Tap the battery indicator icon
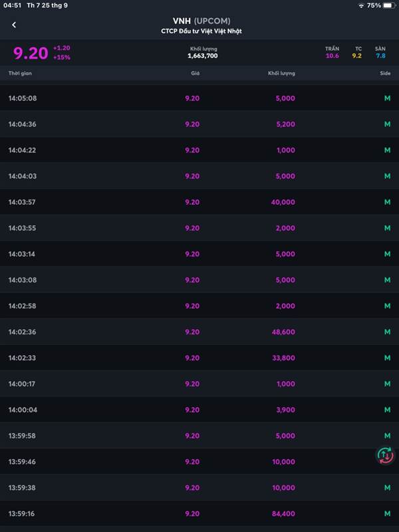Image resolution: width=399 pixels, height=532 pixels. coord(389,5)
